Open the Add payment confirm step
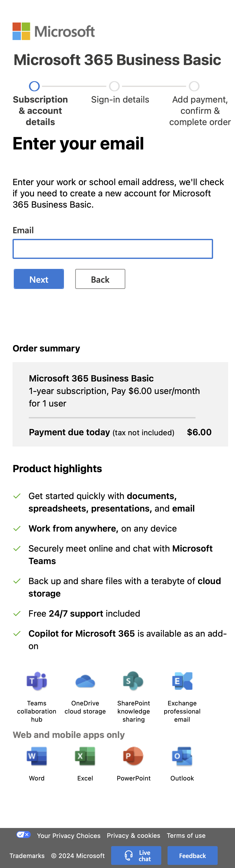Viewport: 235px width, 868px height. [194, 86]
